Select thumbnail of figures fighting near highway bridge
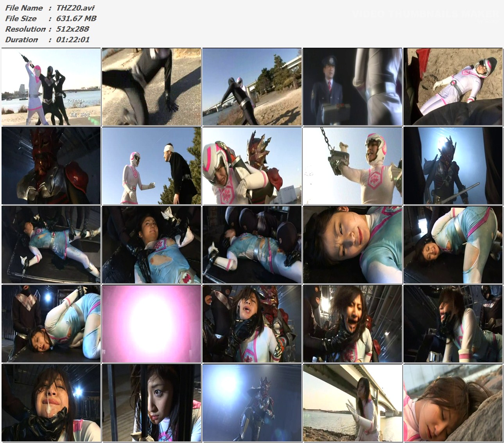 pyautogui.click(x=252, y=87)
